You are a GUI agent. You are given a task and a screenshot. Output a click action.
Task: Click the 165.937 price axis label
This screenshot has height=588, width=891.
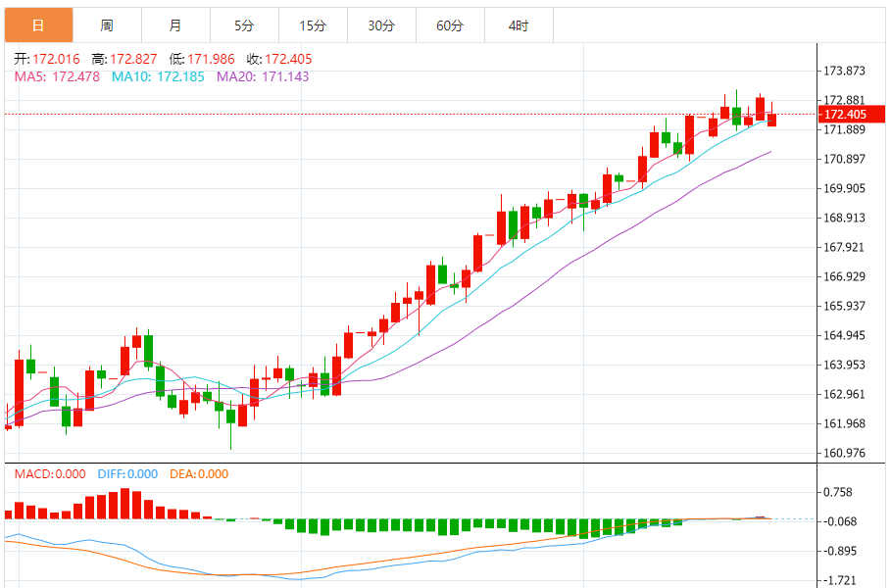(x=844, y=306)
